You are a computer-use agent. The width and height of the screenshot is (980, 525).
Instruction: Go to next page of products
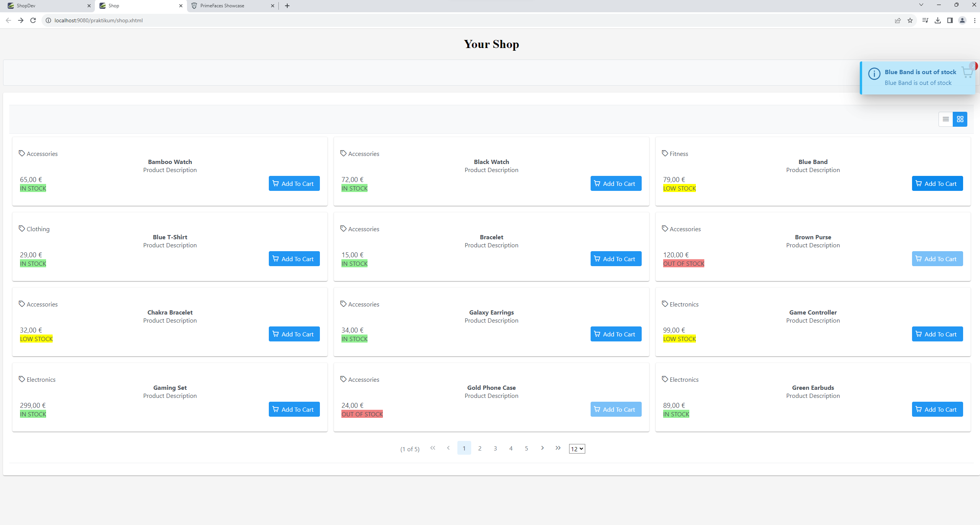[x=542, y=448]
